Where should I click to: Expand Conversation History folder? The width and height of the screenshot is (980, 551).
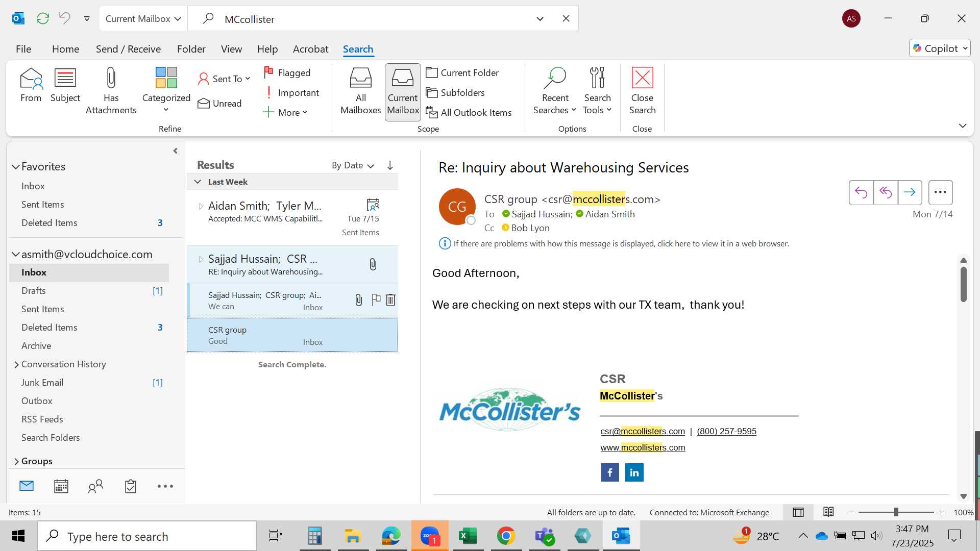pyautogui.click(x=16, y=364)
